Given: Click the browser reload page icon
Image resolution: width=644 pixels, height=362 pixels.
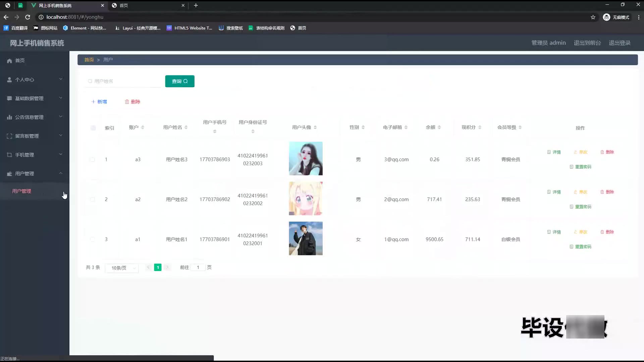Looking at the screenshot, I should pos(28,17).
